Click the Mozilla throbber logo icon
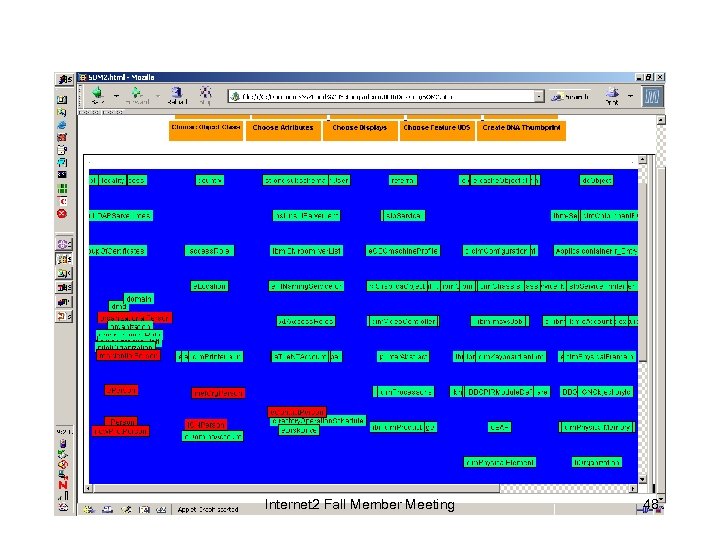This screenshot has width=720, height=540. coord(652,96)
